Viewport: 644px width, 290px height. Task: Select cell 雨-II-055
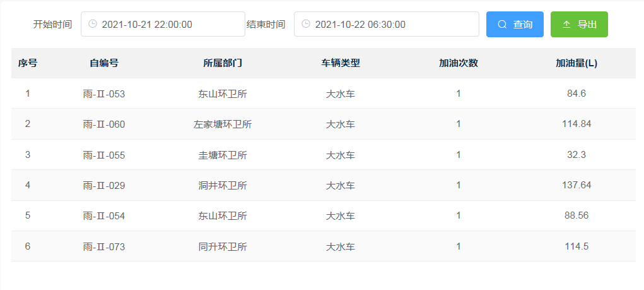click(104, 155)
